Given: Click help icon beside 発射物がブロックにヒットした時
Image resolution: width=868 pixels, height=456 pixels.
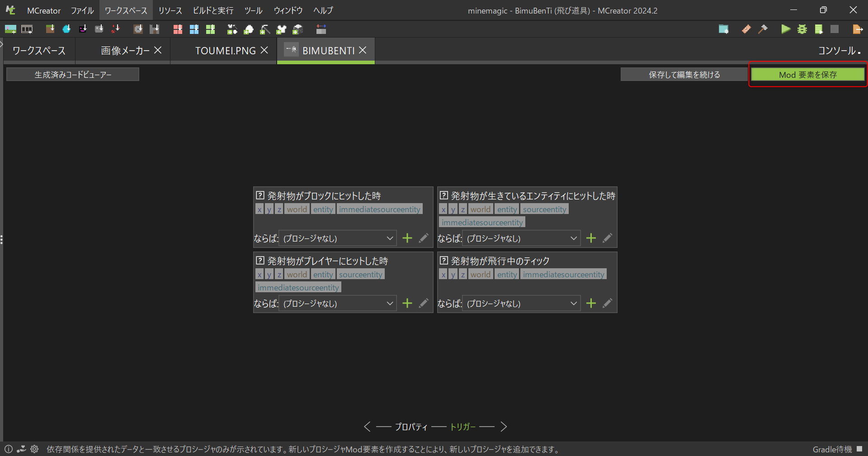Looking at the screenshot, I should tap(260, 195).
